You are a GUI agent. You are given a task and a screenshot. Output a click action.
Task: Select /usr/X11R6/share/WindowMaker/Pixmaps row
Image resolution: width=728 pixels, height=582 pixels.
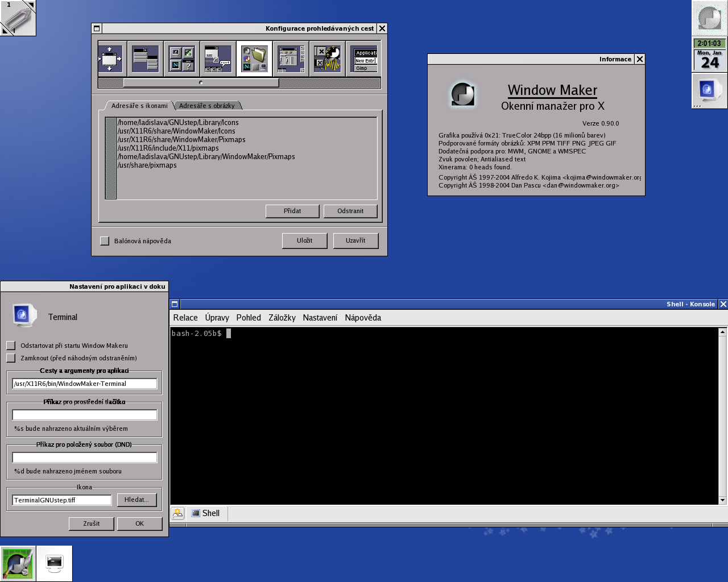(x=247, y=139)
